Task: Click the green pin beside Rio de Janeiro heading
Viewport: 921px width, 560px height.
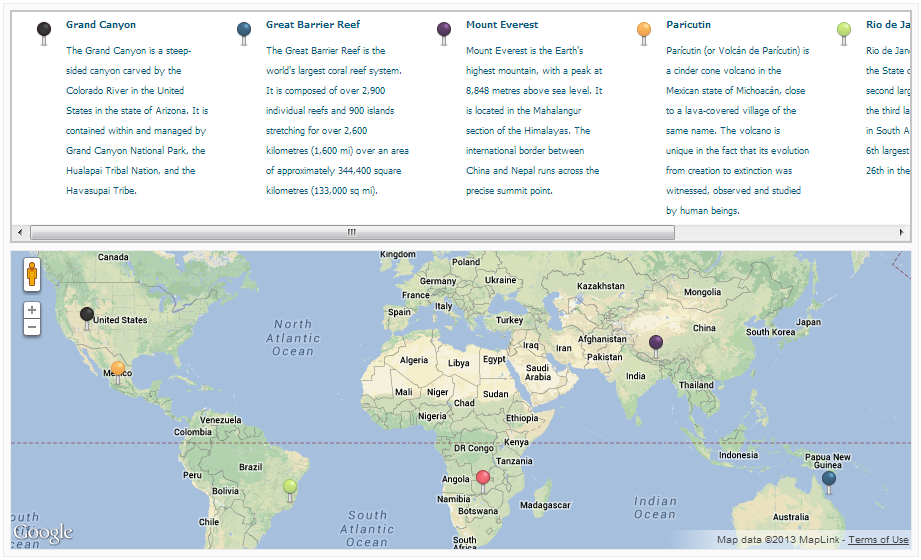Action: [844, 33]
